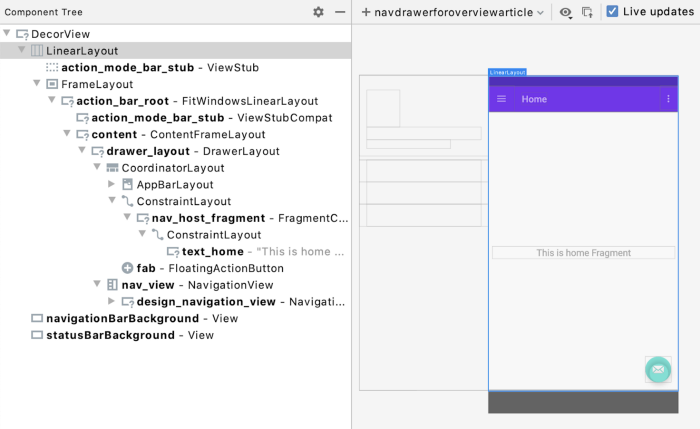Click the view options eye icon
Image resolution: width=700 pixels, height=429 pixels.
[x=566, y=12]
